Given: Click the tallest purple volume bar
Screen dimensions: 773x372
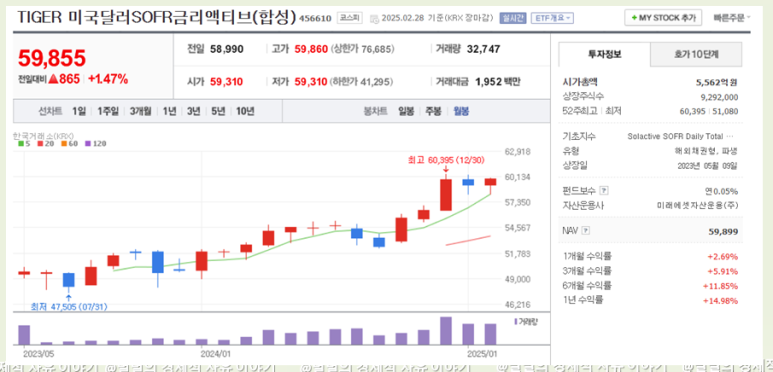Looking at the screenshot, I should [x=446, y=331].
